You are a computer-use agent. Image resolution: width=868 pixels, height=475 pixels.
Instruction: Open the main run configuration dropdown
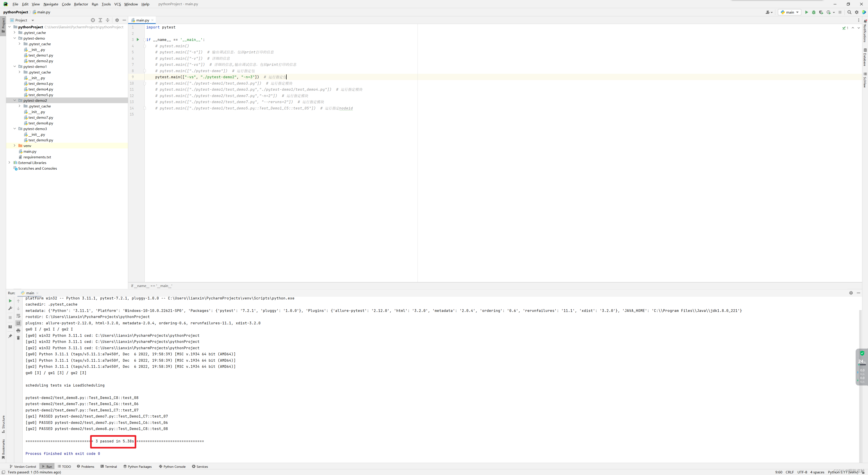point(789,12)
